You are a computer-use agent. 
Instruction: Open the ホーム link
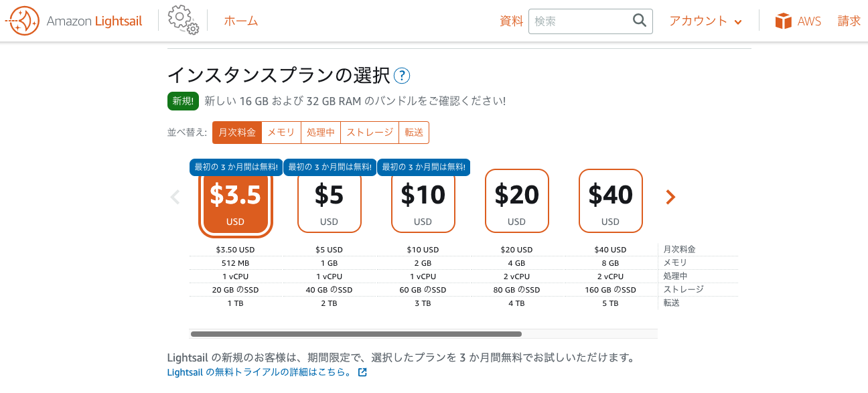click(240, 21)
